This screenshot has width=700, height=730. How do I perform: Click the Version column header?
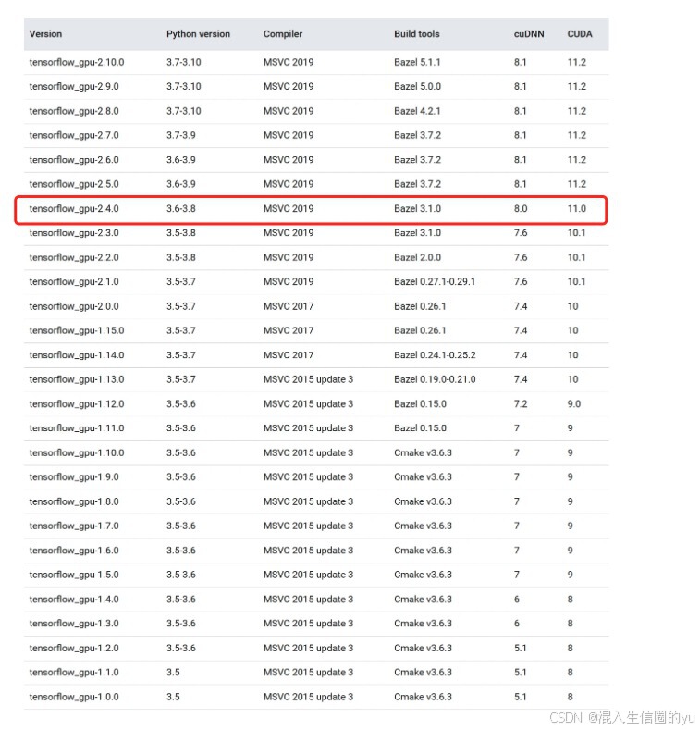45,34
